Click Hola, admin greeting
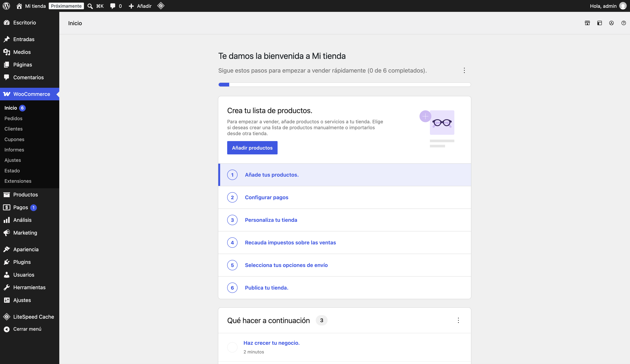This screenshot has width=630, height=364. point(603,6)
